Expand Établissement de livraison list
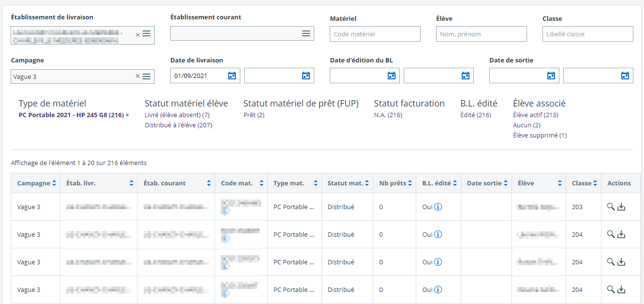The height and width of the screenshot is (304, 644). click(x=146, y=34)
